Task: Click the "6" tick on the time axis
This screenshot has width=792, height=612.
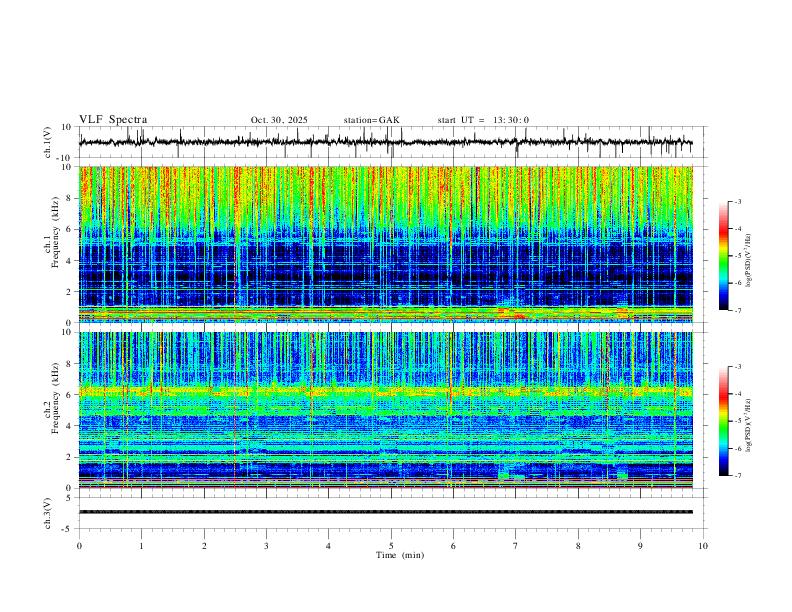Action: pyautogui.click(x=453, y=546)
